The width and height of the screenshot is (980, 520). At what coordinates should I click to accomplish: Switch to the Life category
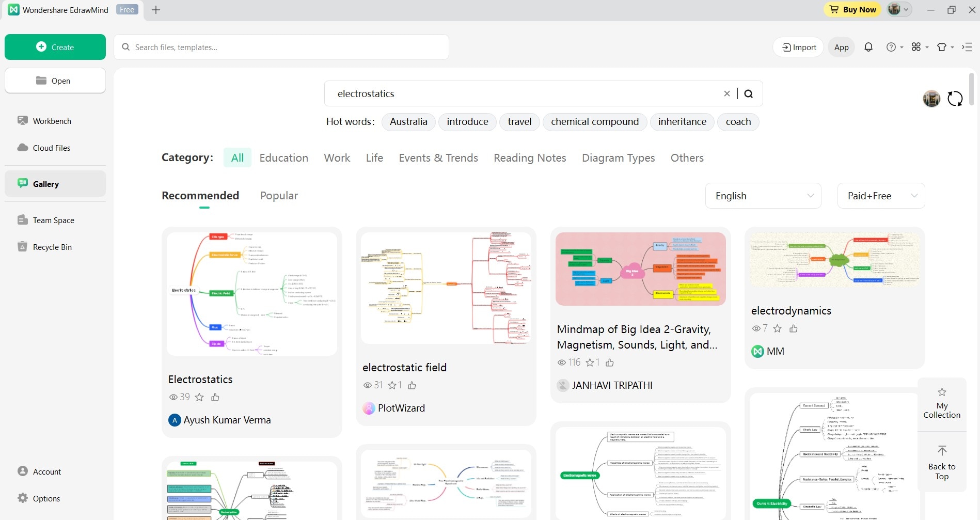(x=374, y=157)
